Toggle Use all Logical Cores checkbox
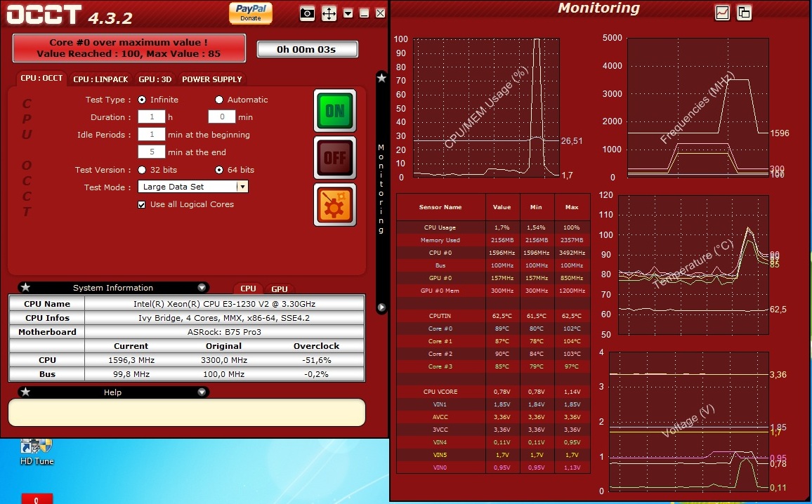812x504 pixels. click(141, 205)
